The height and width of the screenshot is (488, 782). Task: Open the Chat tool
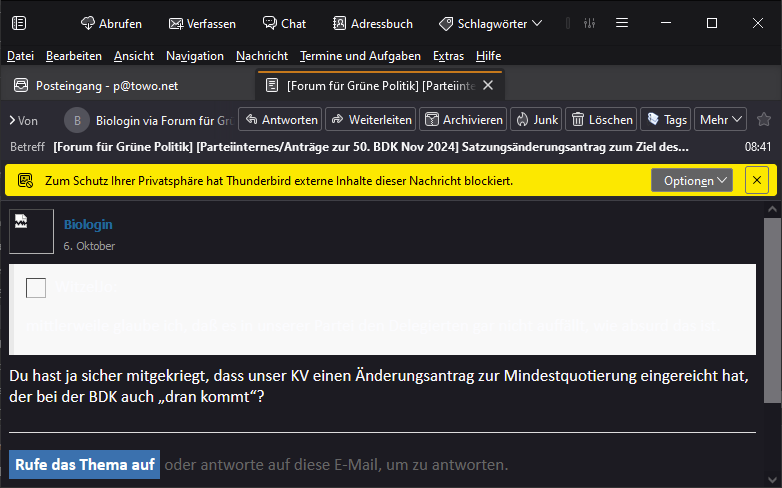point(284,23)
